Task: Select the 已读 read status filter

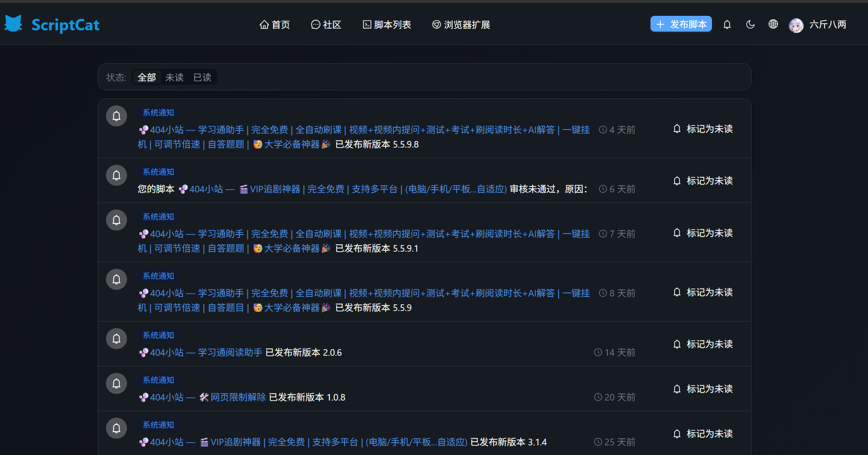Action: [202, 77]
